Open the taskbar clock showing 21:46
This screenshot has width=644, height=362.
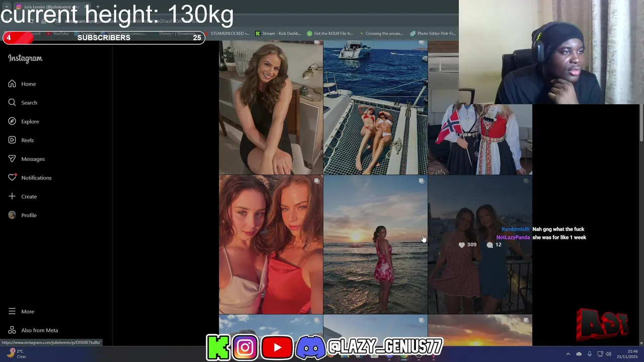click(628, 354)
